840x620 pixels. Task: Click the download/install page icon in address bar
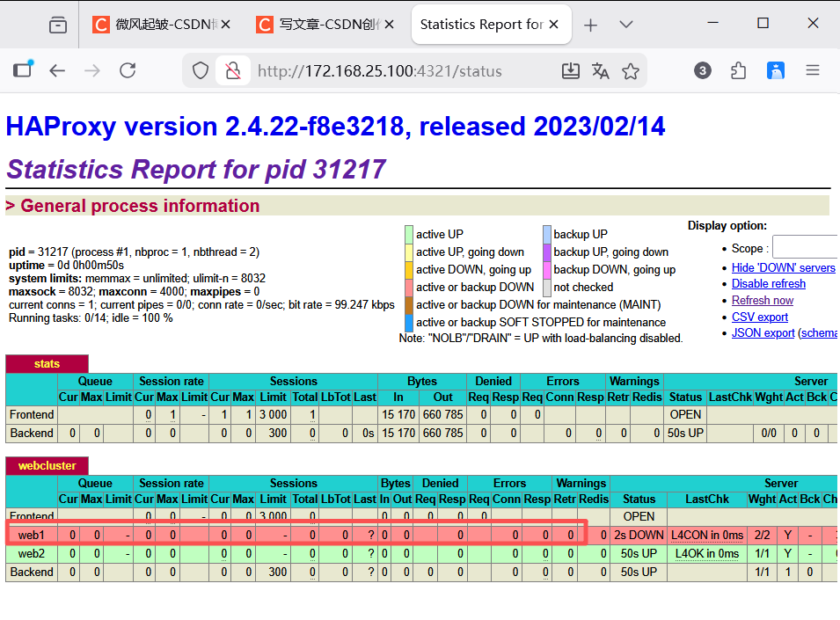(571, 70)
